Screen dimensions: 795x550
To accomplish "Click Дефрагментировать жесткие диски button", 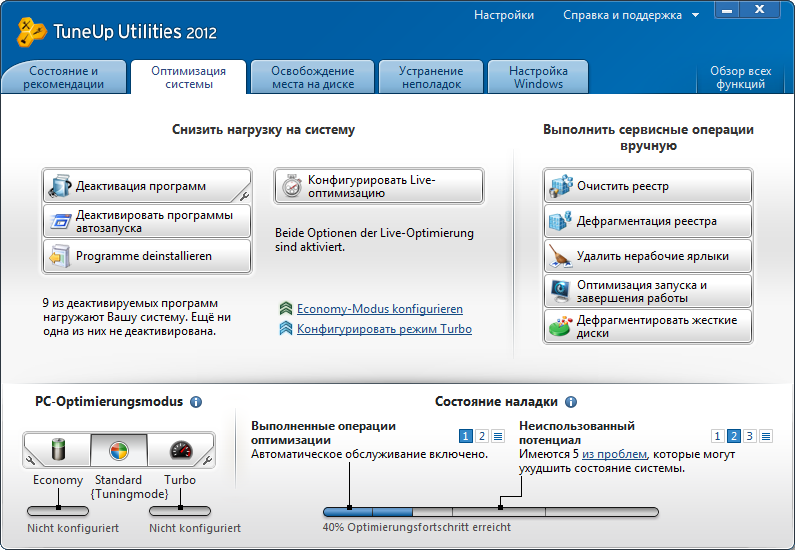I will point(648,326).
